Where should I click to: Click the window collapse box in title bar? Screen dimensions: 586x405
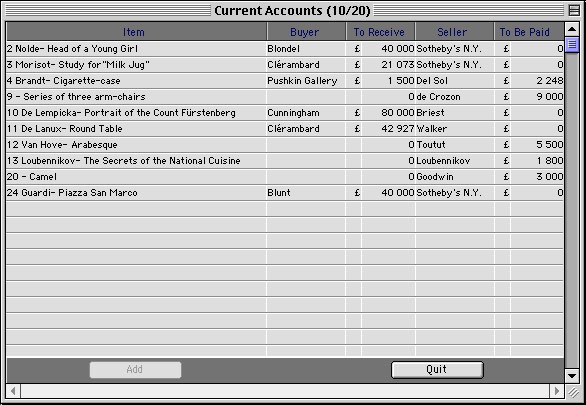[x=574, y=10]
